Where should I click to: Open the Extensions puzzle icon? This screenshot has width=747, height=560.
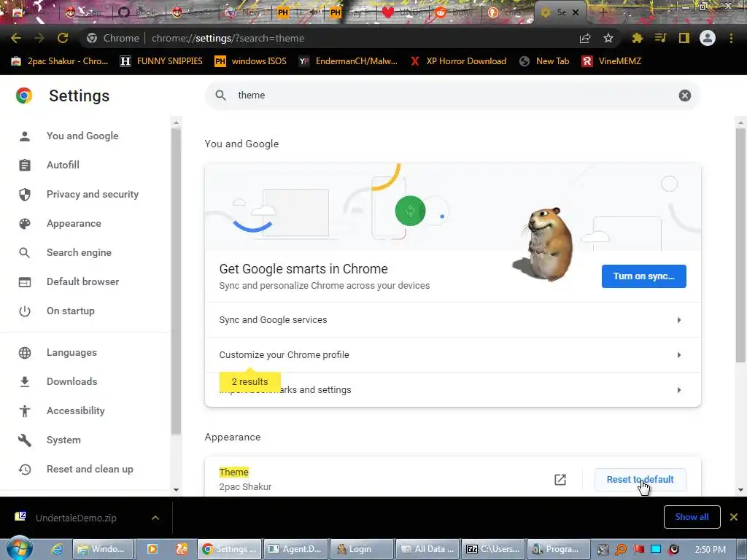click(638, 38)
